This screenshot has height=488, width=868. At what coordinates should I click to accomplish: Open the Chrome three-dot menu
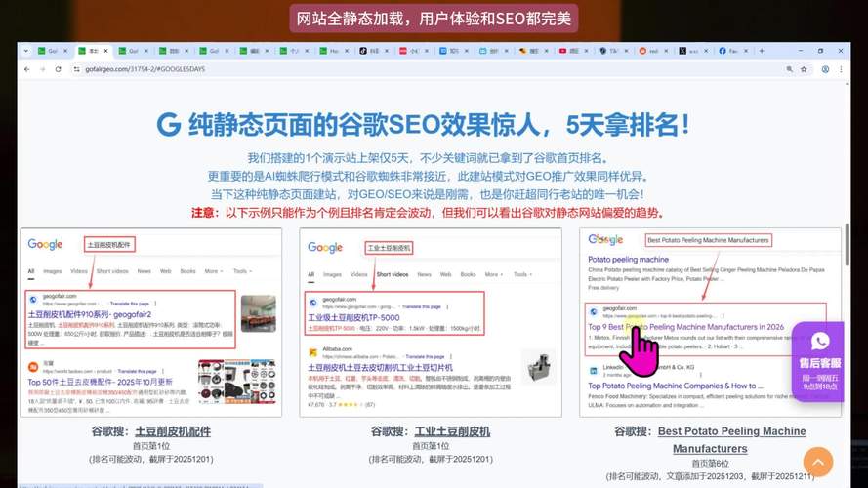click(x=841, y=69)
